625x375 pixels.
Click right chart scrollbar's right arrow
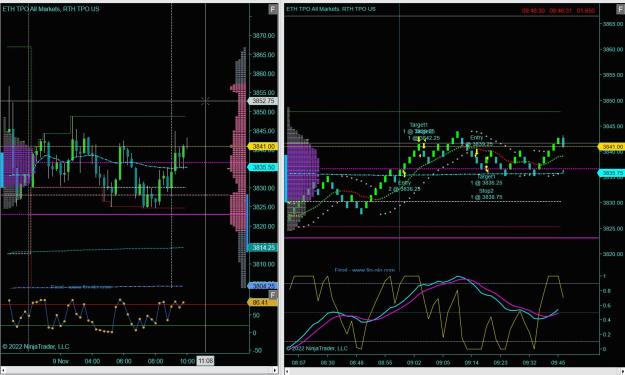pos(622,371)
